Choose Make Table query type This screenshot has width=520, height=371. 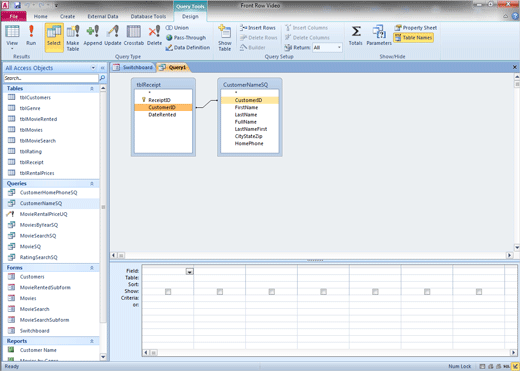(x=73, y=37)
